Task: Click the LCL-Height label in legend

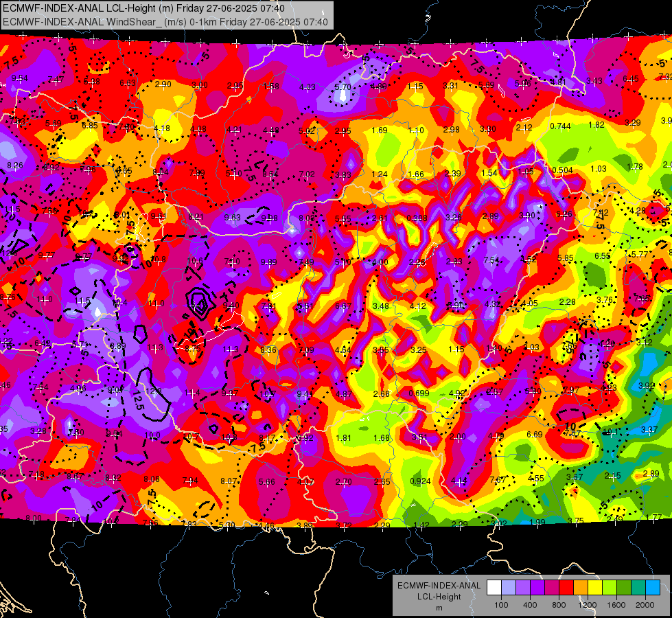Action: click(439, 597)
